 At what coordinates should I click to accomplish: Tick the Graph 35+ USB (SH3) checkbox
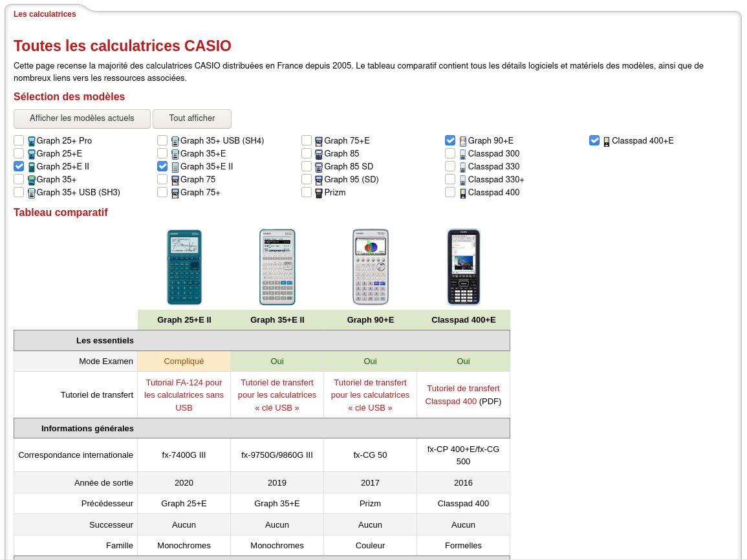click(19, 192)
